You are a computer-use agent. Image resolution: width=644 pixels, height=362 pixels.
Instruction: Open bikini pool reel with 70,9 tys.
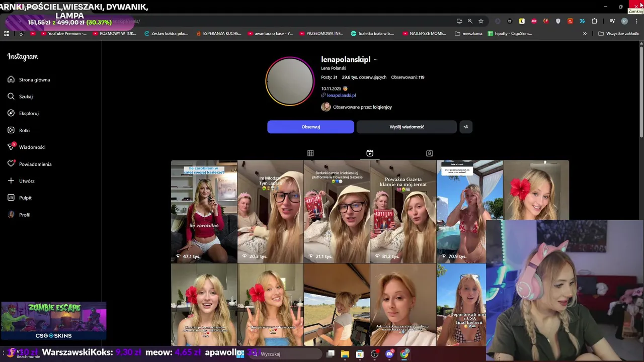point(469,212)
